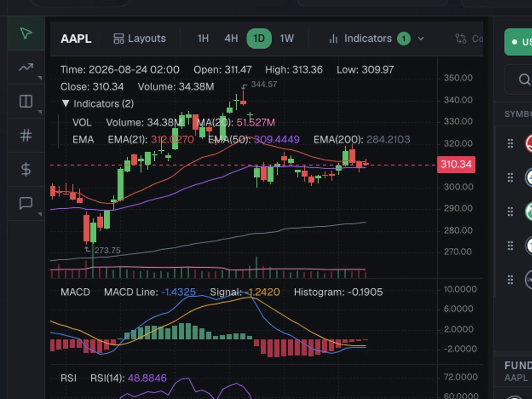Click the 273.75 low price marker
This screenshot has width=532, height=399.
point(107,250)
